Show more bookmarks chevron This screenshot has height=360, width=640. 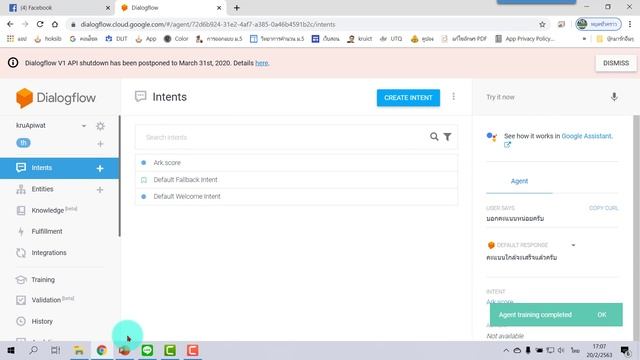tap(584, 39)
